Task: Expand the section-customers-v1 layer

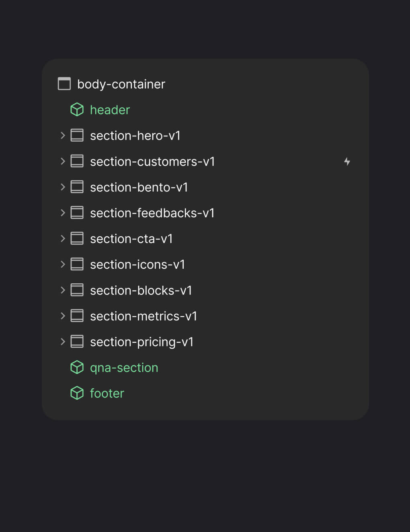Action: point(63,161)
